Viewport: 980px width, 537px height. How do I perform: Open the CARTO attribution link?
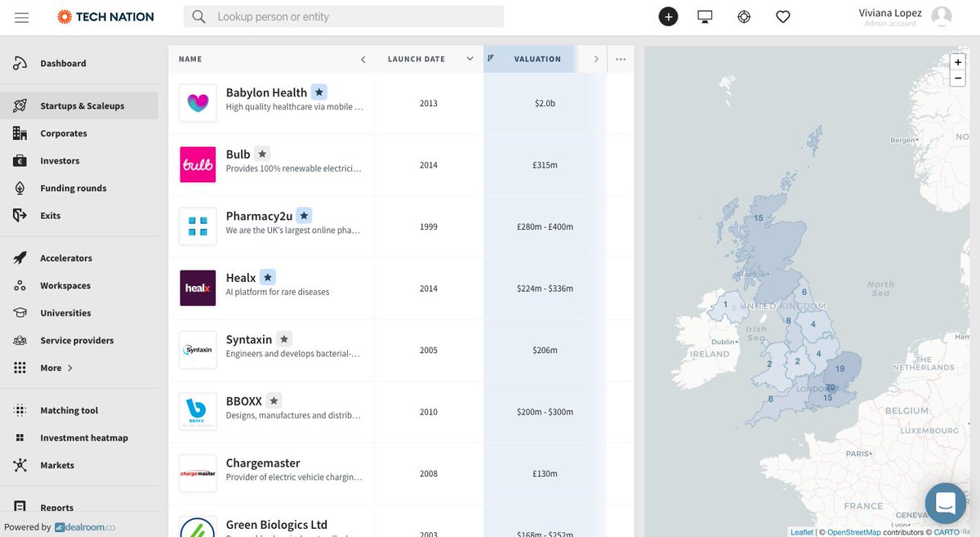[947, 532]
